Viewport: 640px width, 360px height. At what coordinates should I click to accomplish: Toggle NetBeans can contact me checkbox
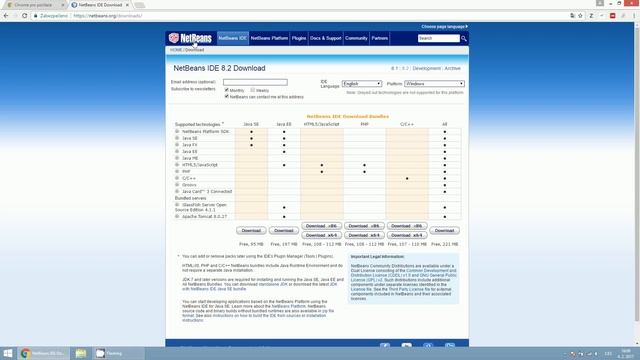pos(227,96)
